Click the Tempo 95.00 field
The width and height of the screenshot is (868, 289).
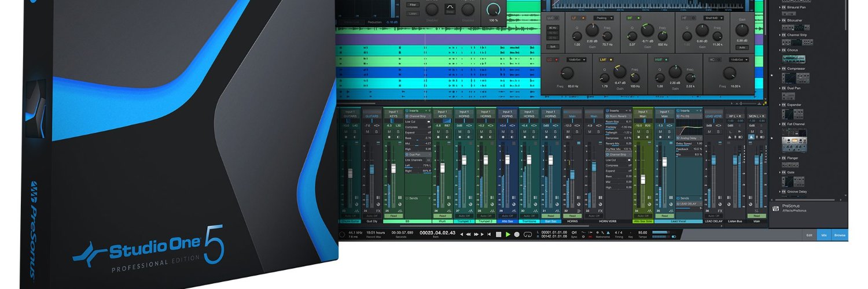click(643, 233)
